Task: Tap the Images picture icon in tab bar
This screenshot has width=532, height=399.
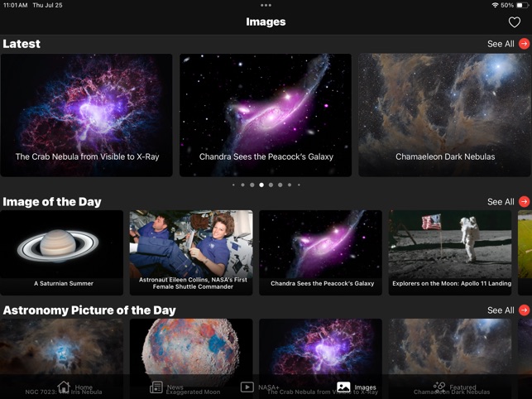Action: pos(343,387)
